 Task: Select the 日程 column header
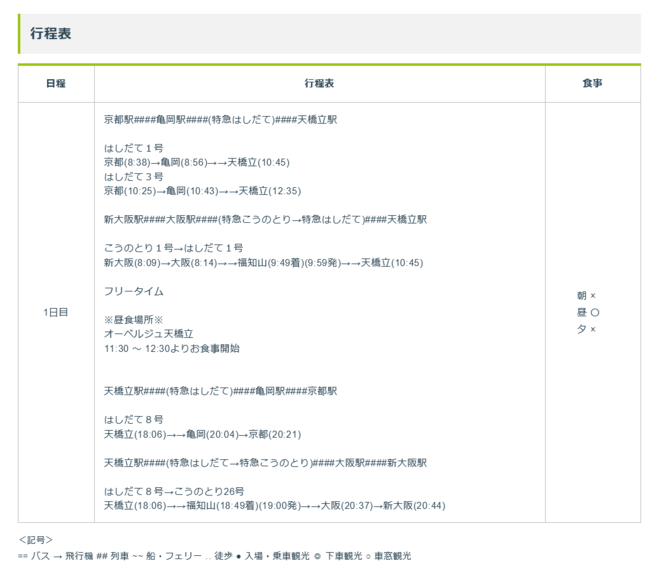[56, 83]
